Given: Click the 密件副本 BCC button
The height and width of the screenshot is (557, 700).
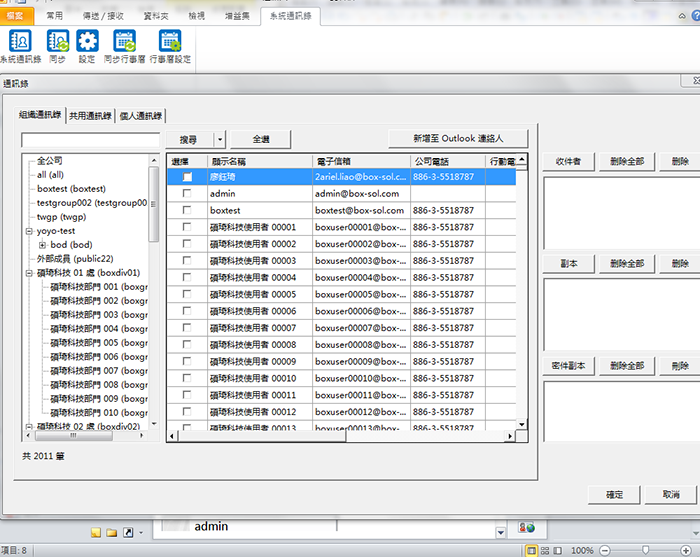Looking at the screenshot, I should 568,366.
